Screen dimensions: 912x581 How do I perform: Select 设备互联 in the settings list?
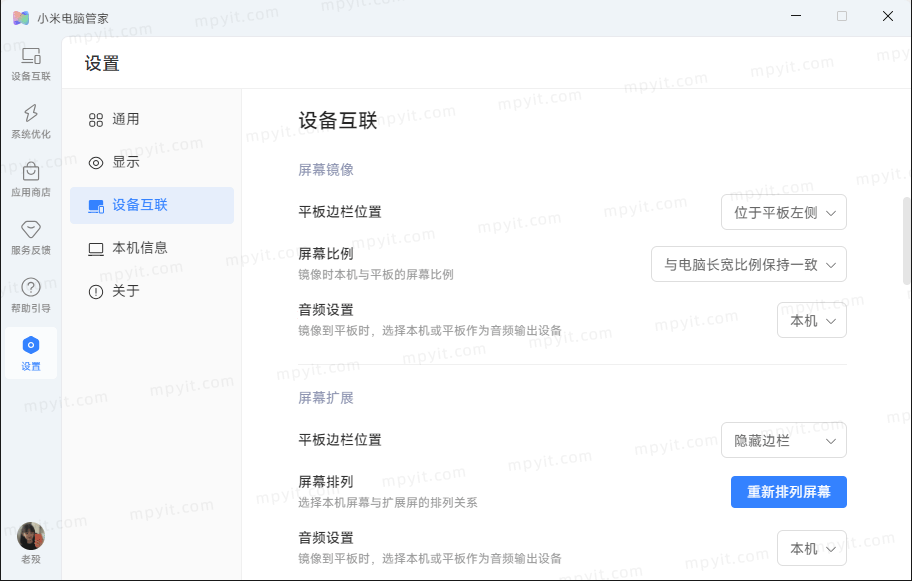point(152,205)
